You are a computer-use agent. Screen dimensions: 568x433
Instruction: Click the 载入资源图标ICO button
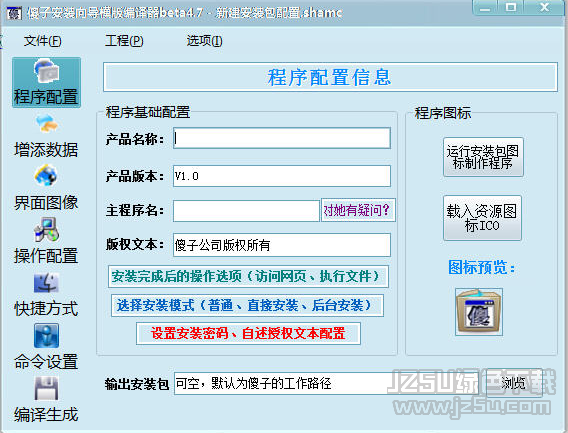point(483,218)
